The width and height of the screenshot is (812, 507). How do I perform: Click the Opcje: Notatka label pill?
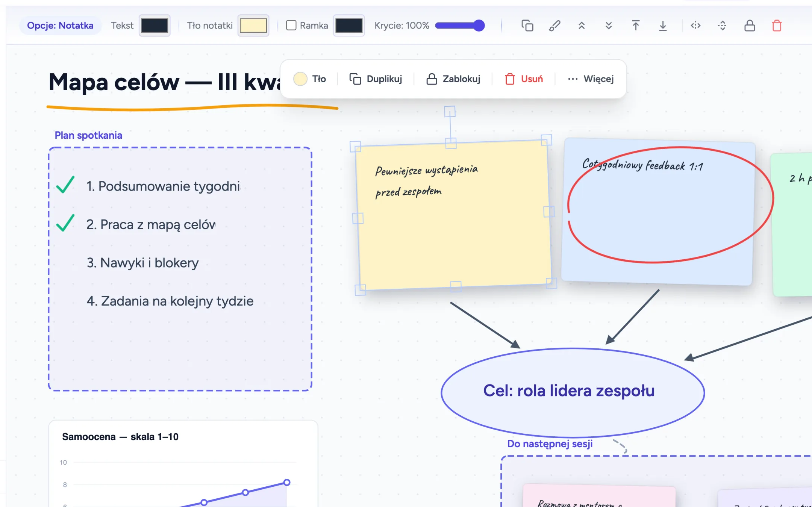tap(60, 26)
